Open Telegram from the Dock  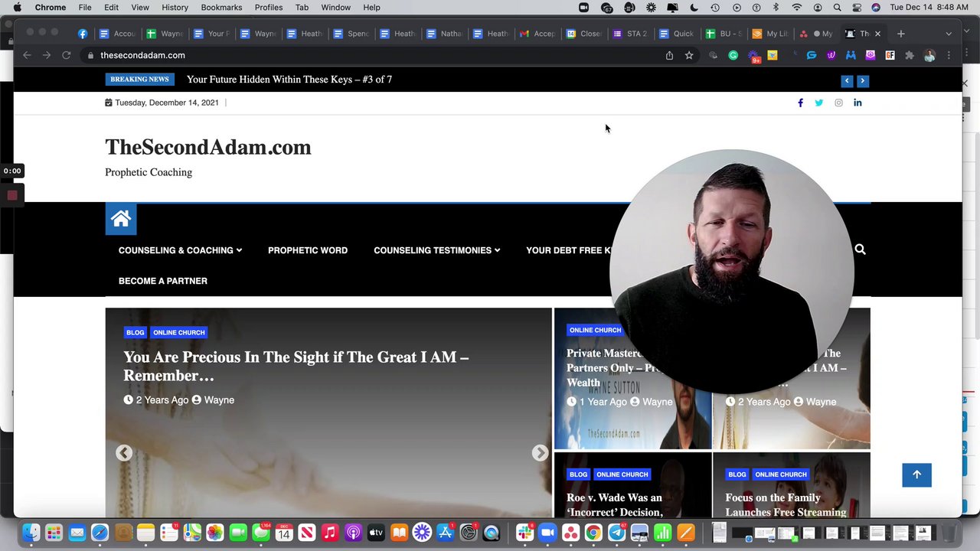point(616,533)
